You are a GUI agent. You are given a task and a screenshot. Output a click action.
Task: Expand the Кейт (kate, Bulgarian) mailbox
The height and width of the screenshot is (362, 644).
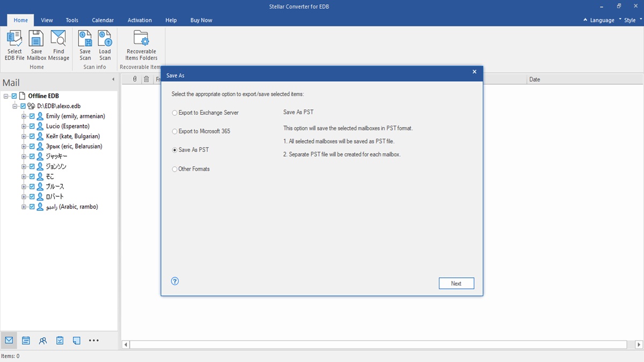pyautogui.click(x=24, y=136)
